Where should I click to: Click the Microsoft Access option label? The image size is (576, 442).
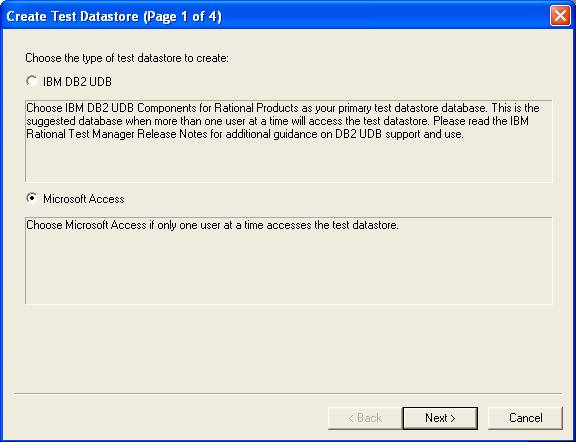[x=84, y=199]
